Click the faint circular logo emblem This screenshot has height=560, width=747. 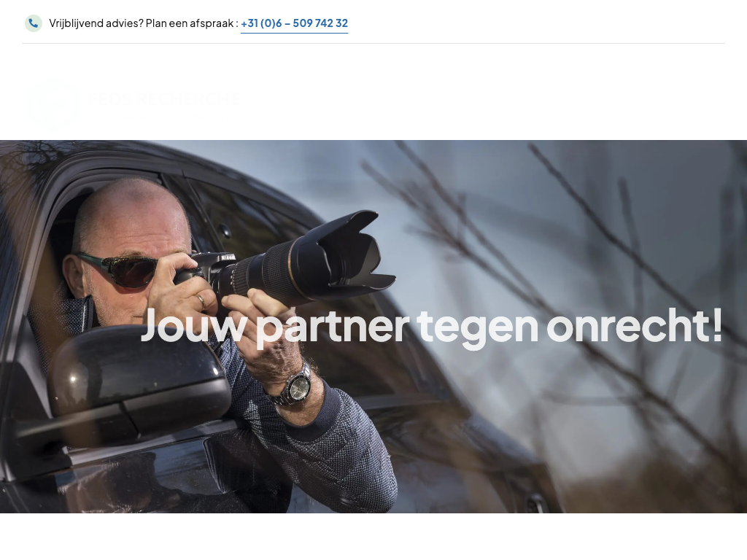(53, 102)
